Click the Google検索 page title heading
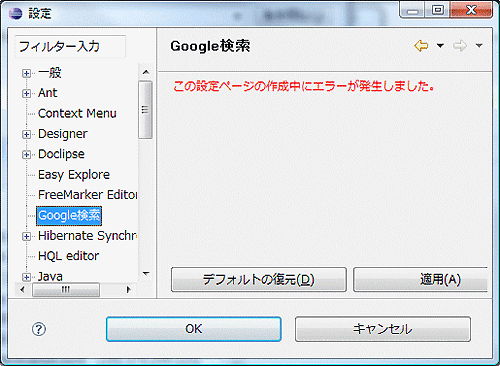The image size is (500, 366). click(x=210, y=46)
